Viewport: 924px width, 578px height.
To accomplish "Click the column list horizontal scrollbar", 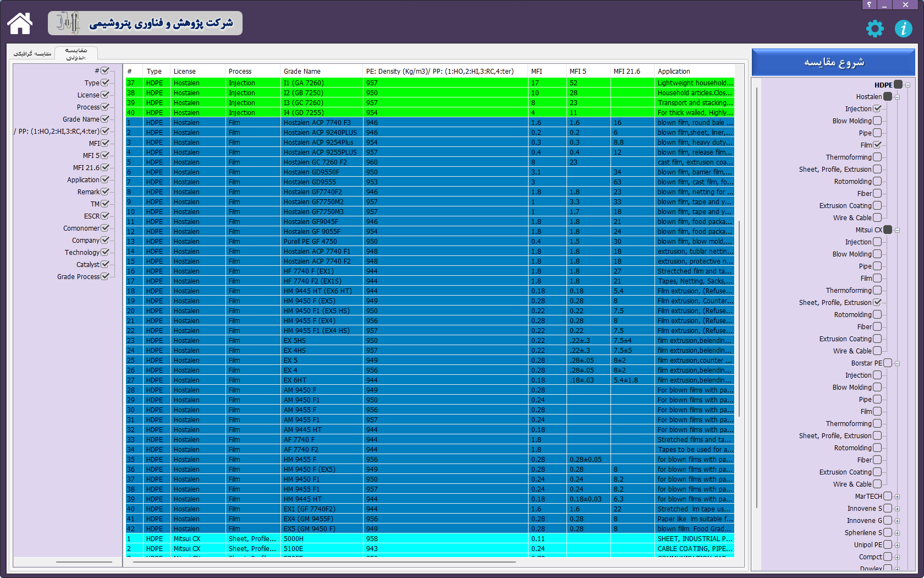I will (x=84, y=562).
